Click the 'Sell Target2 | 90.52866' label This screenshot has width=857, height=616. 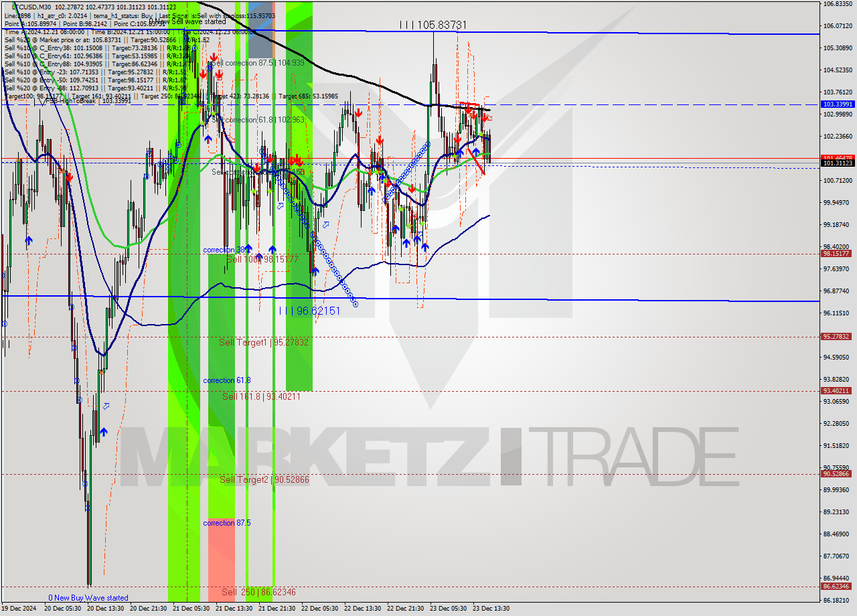click(264, 479)
